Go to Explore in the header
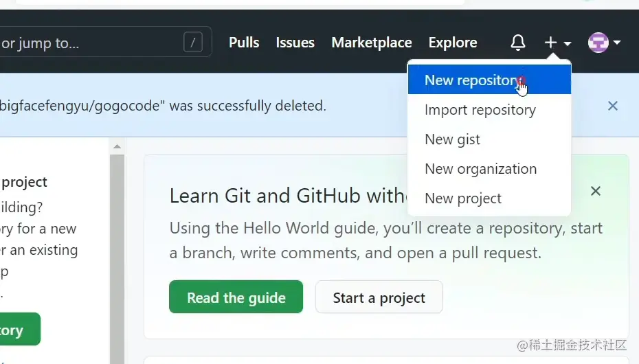Image resolution: width=639 pixels, height=364 pixels. [452, 43]
